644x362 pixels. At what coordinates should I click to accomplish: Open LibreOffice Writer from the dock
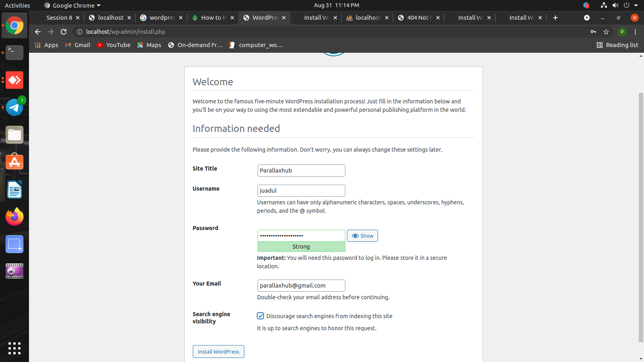(x=14, y=189)
